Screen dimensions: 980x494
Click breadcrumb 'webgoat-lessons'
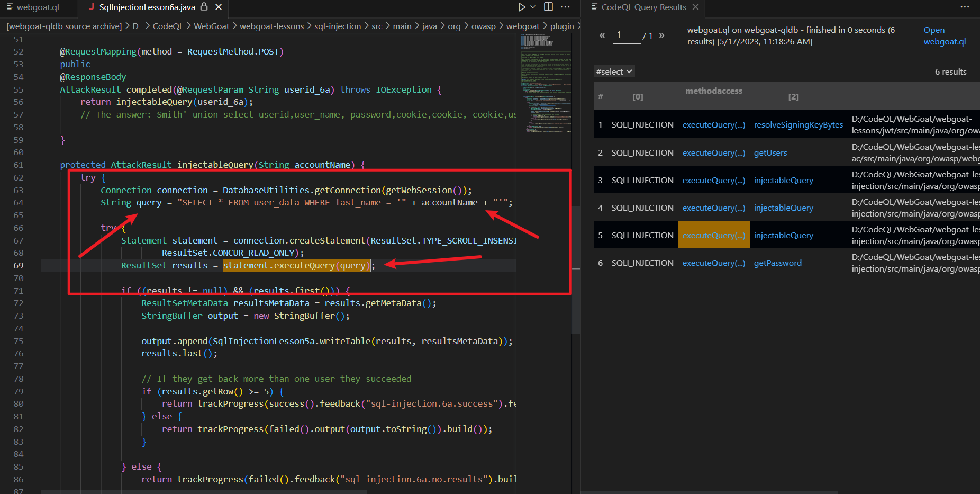pos(271,26)
